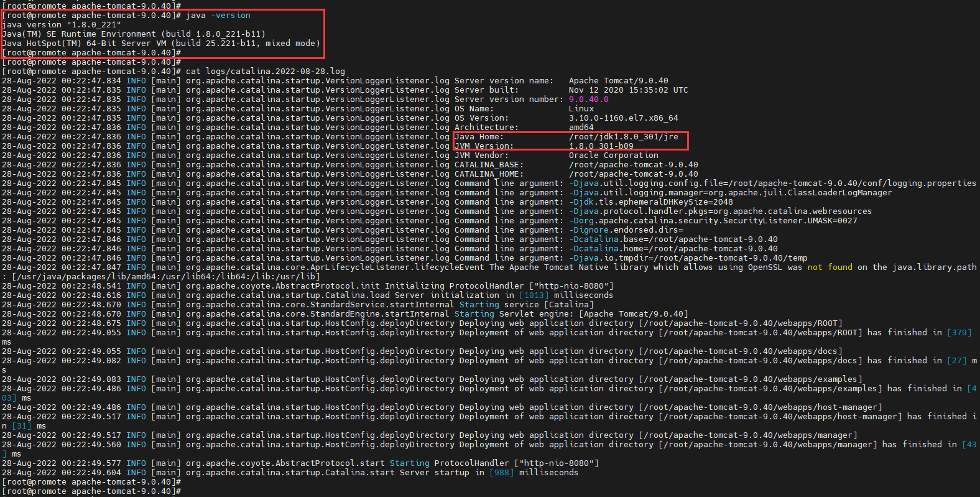
Task: Click the 'CATALINA_BASE:' label
Action: point(489,165)
